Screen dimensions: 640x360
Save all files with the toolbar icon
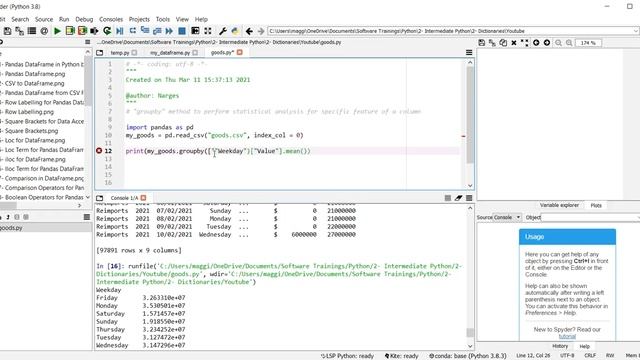19,31
